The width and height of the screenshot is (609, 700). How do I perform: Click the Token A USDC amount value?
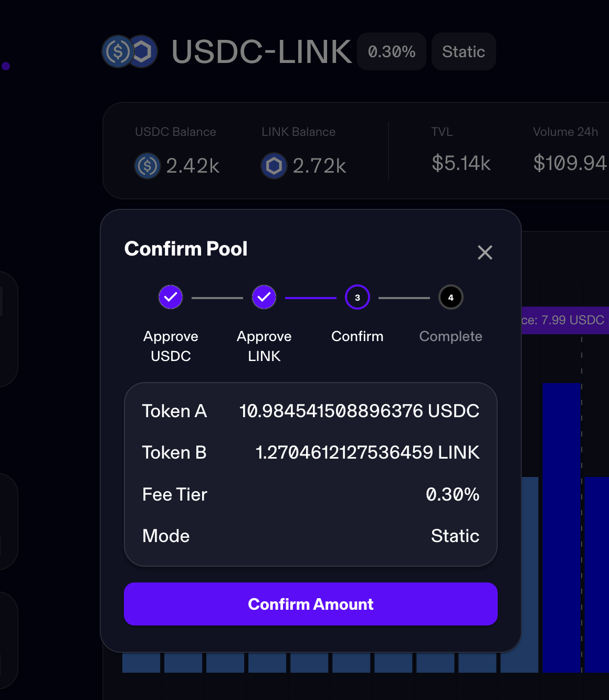(359, 411)
